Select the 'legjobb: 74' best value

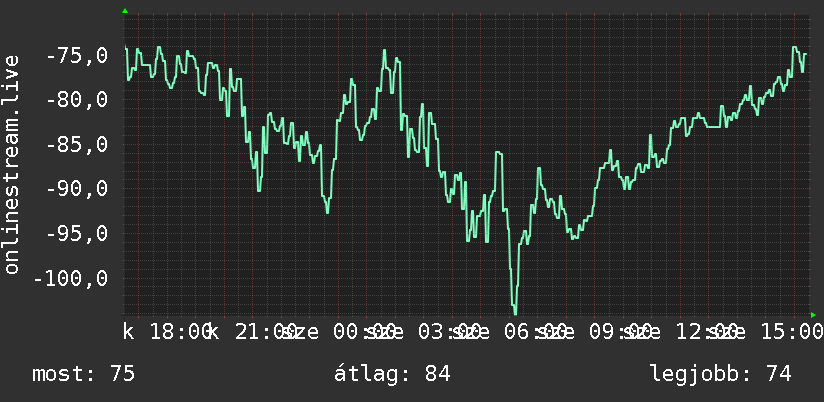[x=721, y=374]
